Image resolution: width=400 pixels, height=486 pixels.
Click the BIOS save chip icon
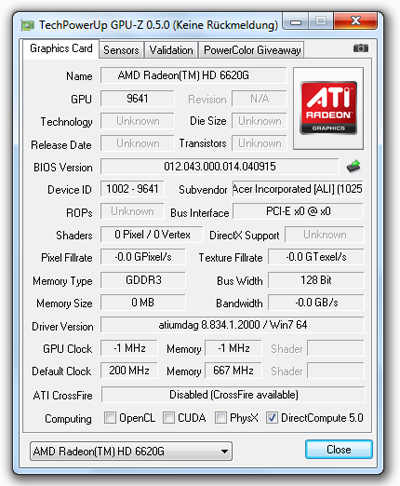353,166
